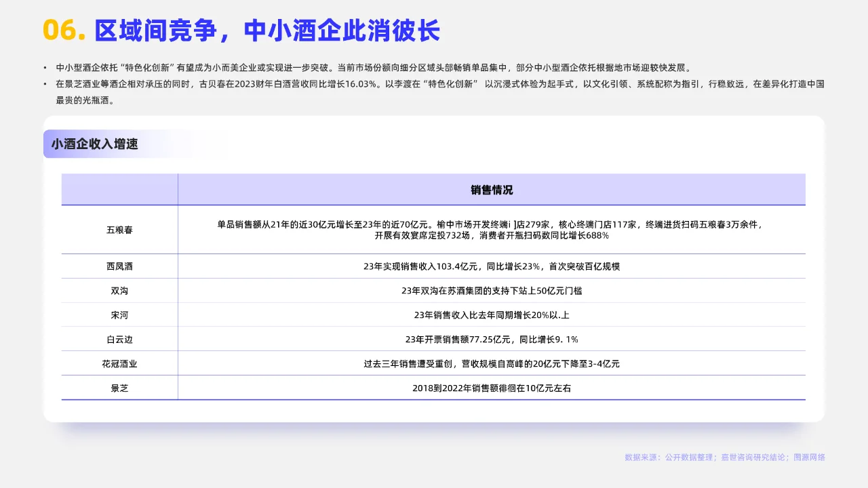Select the 五粮春 row name cell
The width and height of the screenshot is (868, 488).
pos(119,230)
